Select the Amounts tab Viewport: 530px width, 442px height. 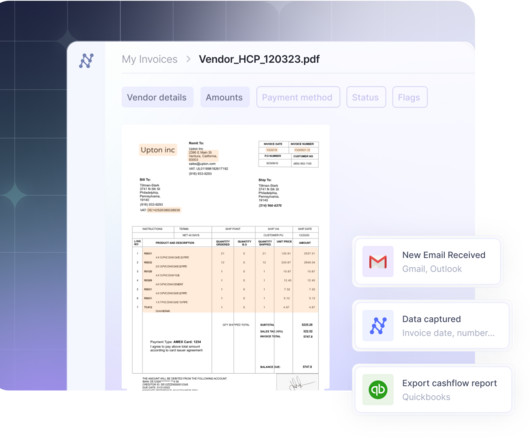pos(224,97)
